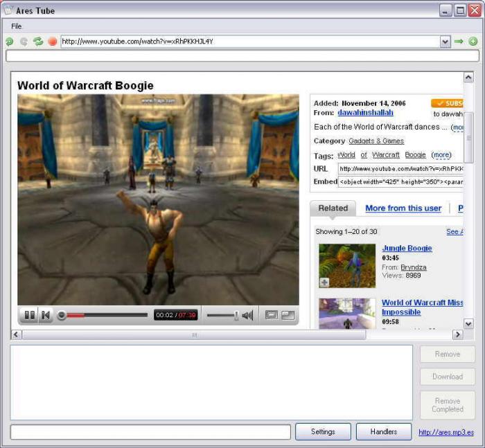
Task: Click the green plus add icon
Action: (473, 42)
